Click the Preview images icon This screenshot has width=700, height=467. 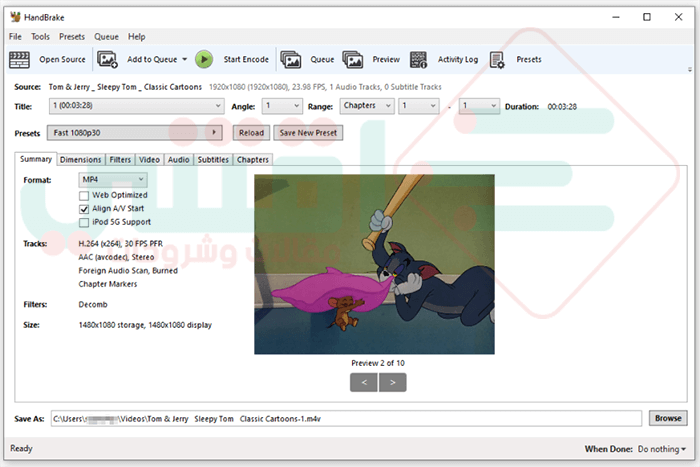[x=353, y=59]
